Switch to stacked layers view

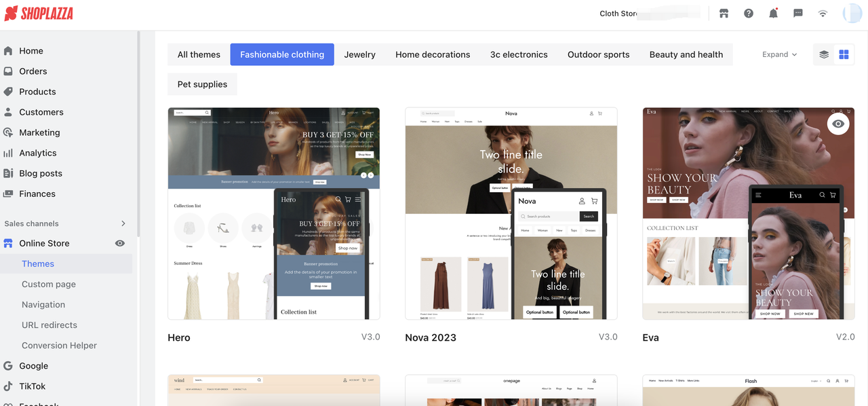click(x=824, y=54)
